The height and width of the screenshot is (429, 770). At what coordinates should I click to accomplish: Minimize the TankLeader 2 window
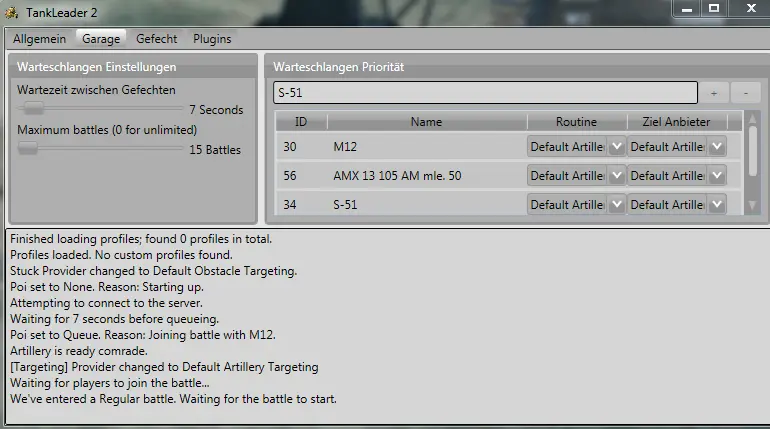pyautogui.click(x=687, y=9)
